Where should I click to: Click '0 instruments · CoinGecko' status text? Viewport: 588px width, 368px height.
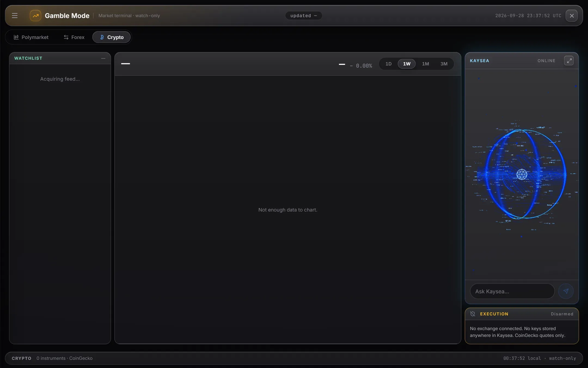click(x=65, y=358)
